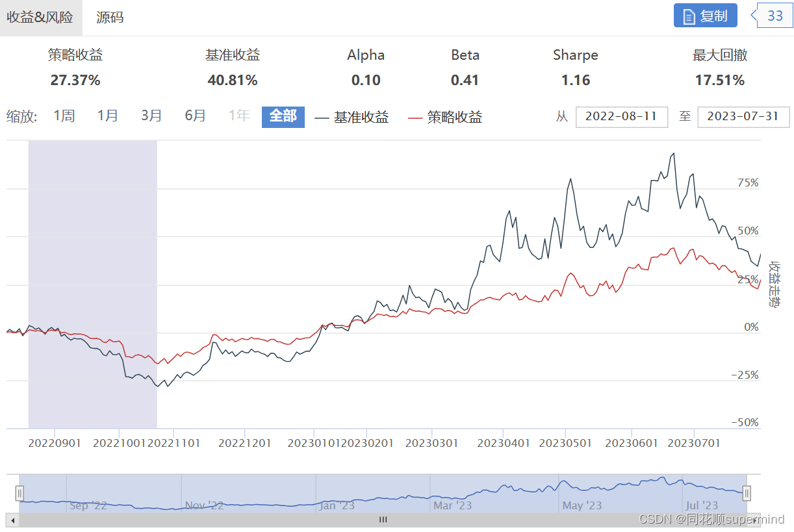
Task: Click the 20230501 x-axis label
Action: (x=566, y=444)
